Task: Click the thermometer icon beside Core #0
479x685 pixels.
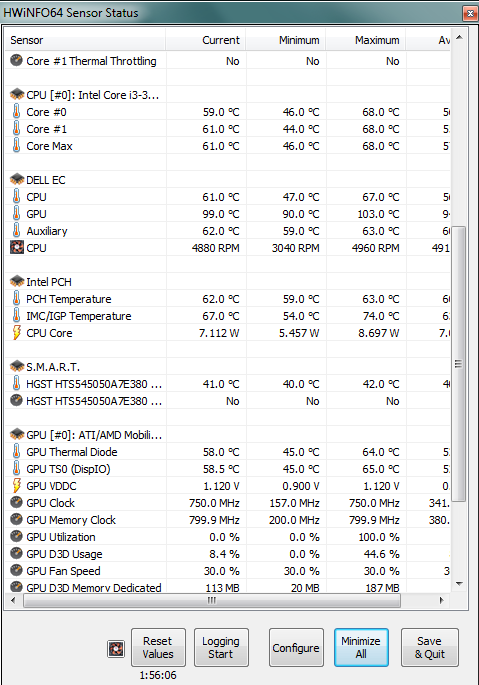Action: pos(16,111)
